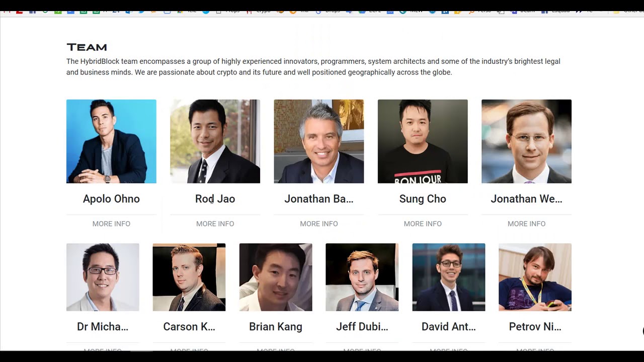Open MORE INFO under Apolo Ohno

111,224
